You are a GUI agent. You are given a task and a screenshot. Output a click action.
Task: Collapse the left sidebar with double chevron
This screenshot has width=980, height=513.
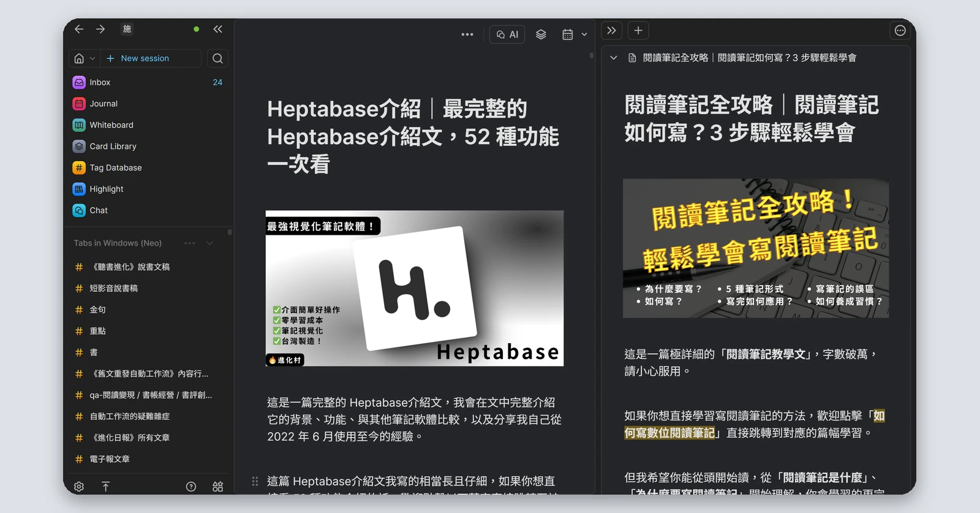(x=217, y=29)
